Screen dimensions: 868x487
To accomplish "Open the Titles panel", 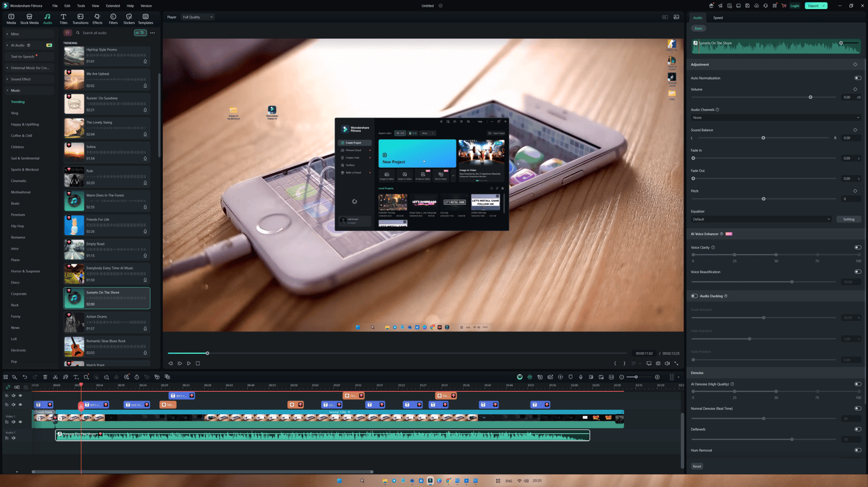I will (x=63, y=19).
